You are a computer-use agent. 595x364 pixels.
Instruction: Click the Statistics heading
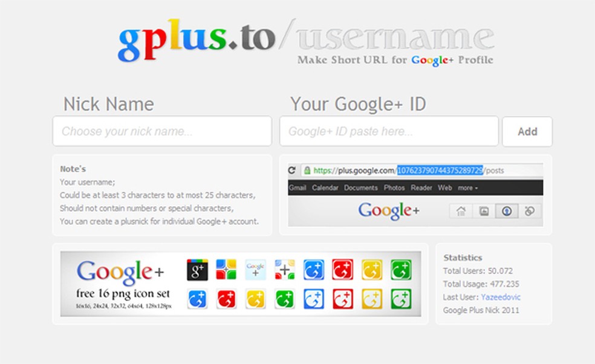[463, 258]
